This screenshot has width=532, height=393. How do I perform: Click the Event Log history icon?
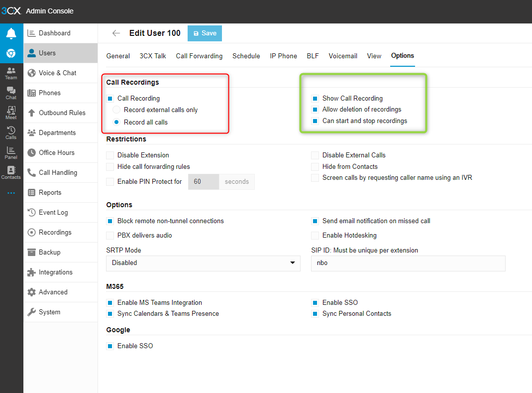click(31, 213)
